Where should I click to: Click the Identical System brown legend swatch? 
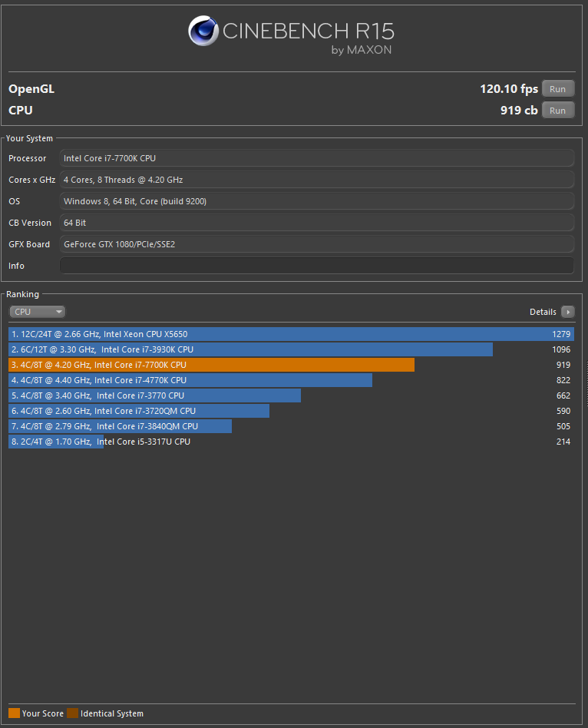(72, 713)
